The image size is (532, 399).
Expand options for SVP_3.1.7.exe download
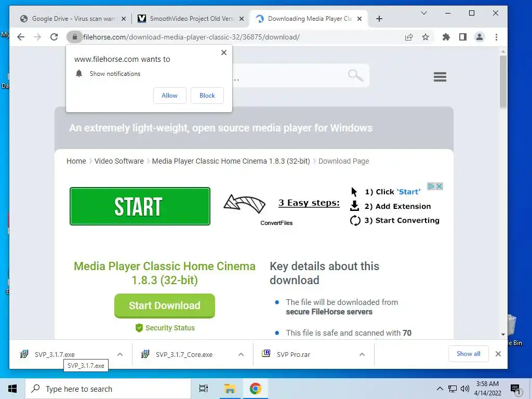click(x=120, y=354)
